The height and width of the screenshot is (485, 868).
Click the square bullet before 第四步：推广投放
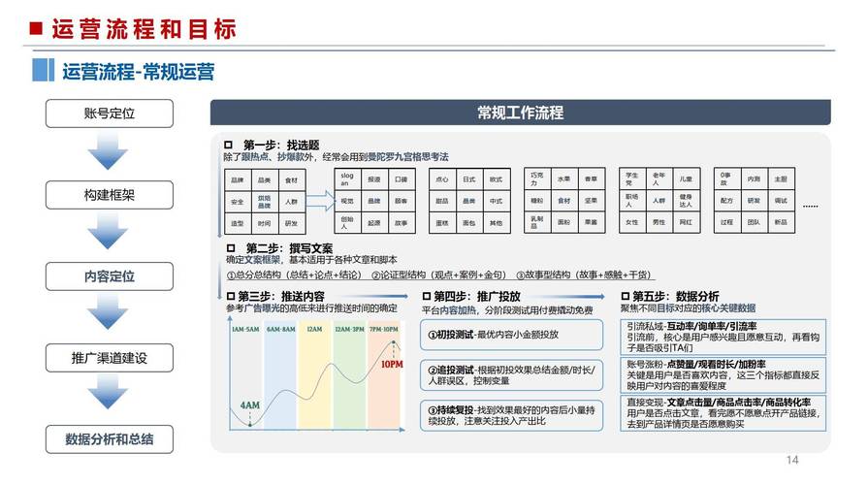pyautogui.click(x=427, y=296)
